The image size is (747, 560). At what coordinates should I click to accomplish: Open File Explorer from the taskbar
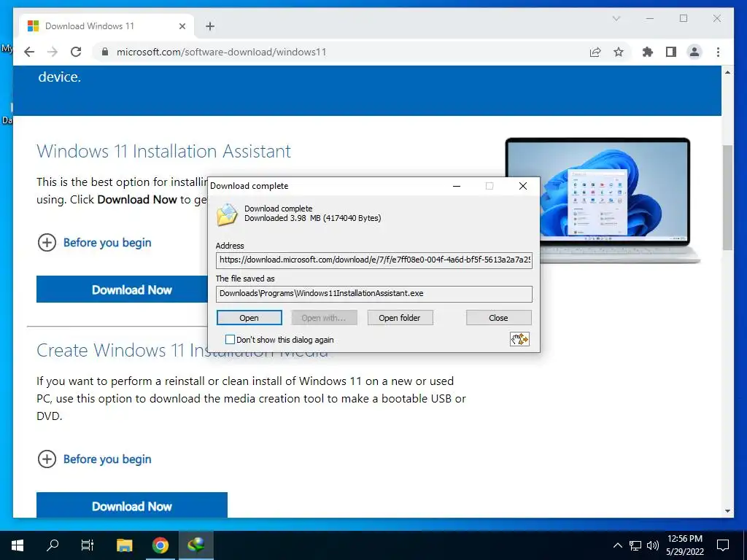pos(124,545)
